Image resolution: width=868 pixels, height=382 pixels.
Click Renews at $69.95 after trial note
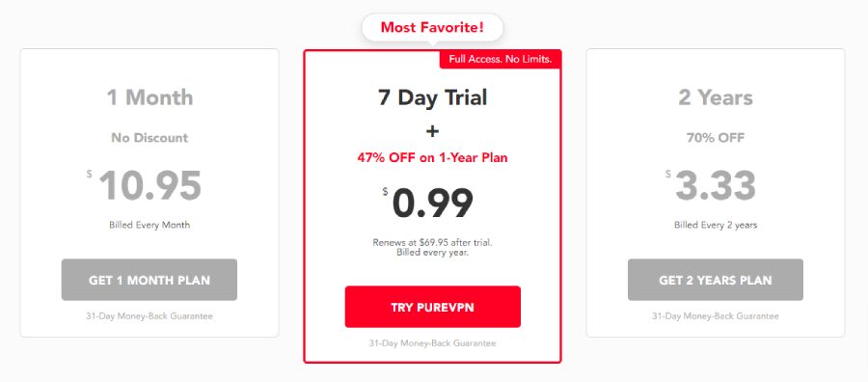tap(432, 248)
